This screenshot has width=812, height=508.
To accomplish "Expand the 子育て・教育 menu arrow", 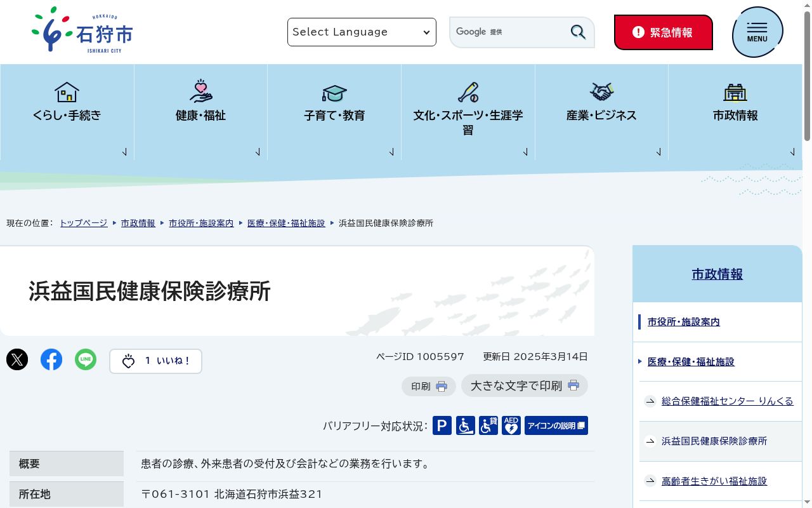I will tap(392, 152).
